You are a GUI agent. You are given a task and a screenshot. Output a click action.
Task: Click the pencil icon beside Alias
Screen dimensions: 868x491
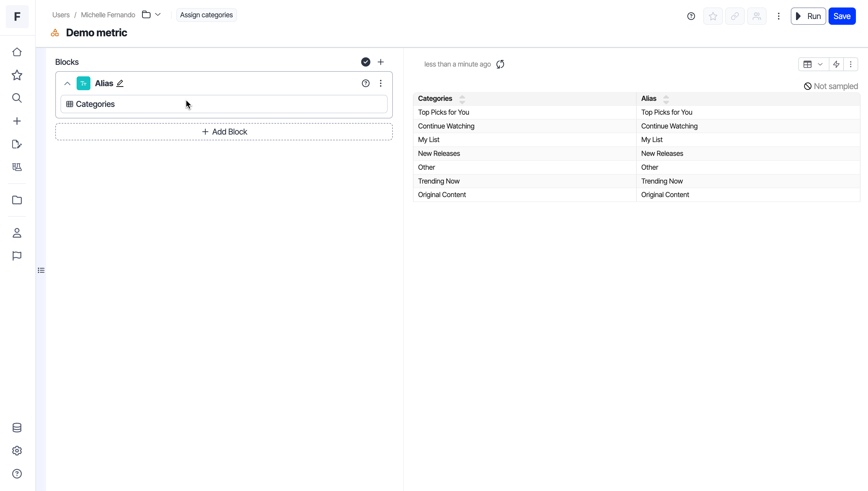(120, 83)
